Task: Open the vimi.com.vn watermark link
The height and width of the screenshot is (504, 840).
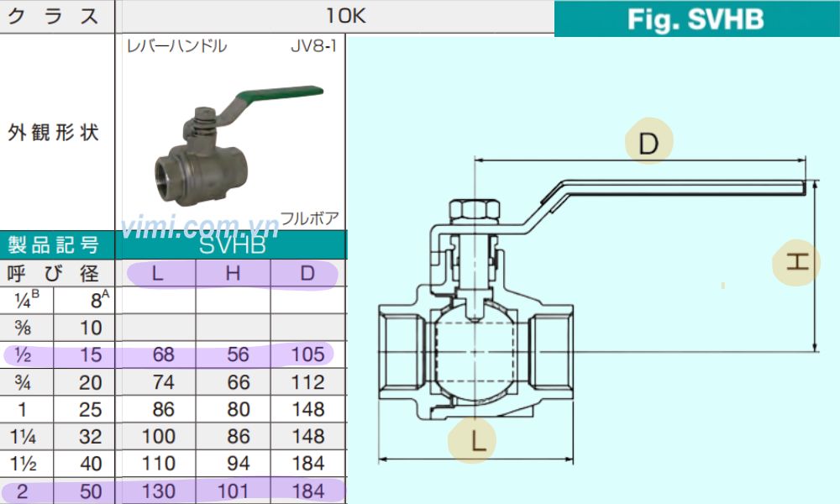Action: point(199,227)
